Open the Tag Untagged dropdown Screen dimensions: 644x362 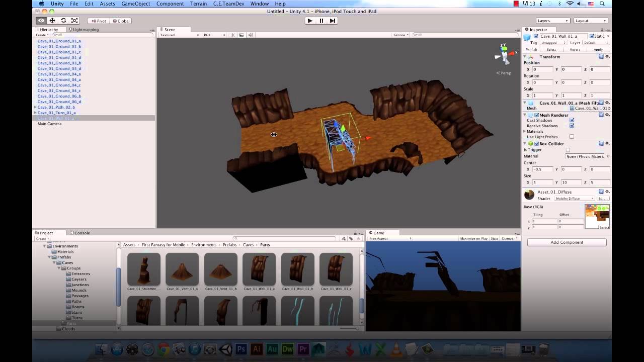point(552,43)
